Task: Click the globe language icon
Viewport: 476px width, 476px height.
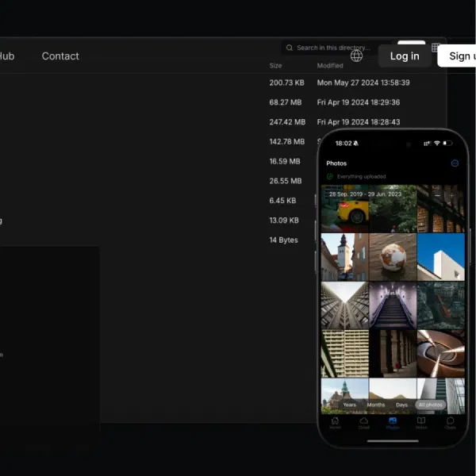Action: click(x=356, y=56)
